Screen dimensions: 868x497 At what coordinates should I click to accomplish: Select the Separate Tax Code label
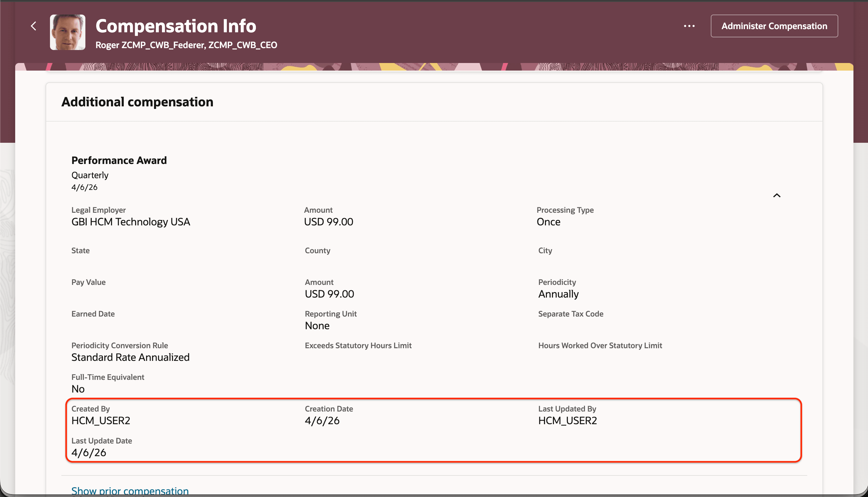coord(571,314)
